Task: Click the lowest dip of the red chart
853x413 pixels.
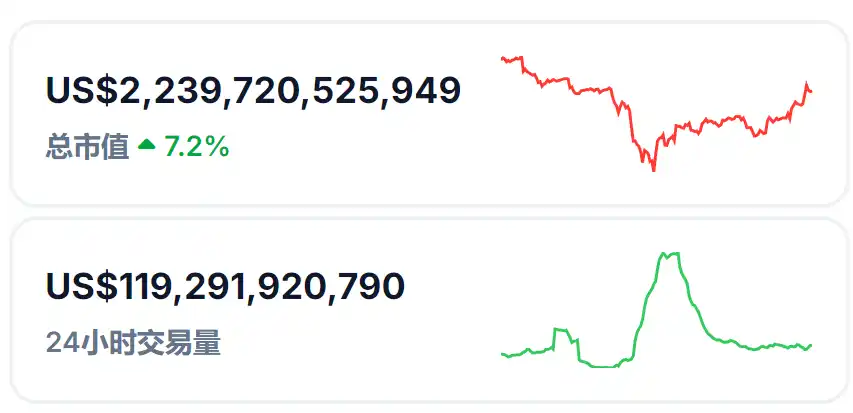Action: click(x=653, y=169)
